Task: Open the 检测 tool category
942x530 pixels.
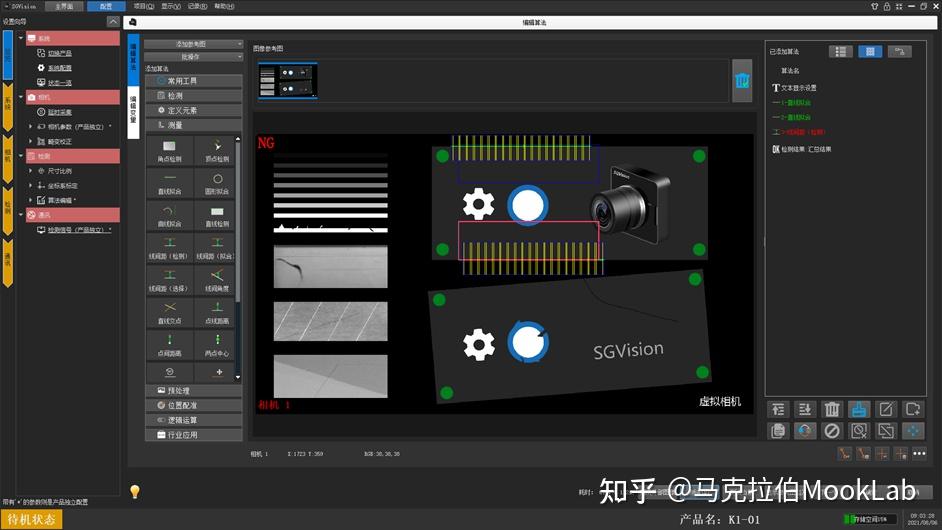Action: click(x=193, y=96)
